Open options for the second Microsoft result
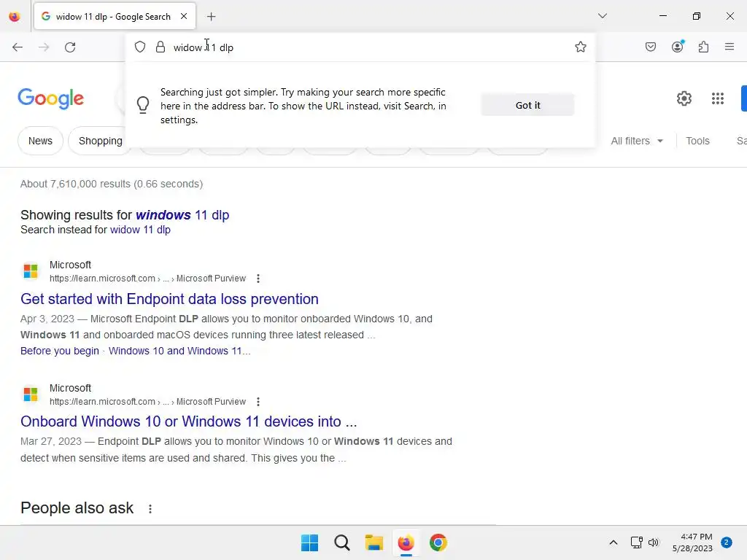The image size is (747, 560). (258, 402)
